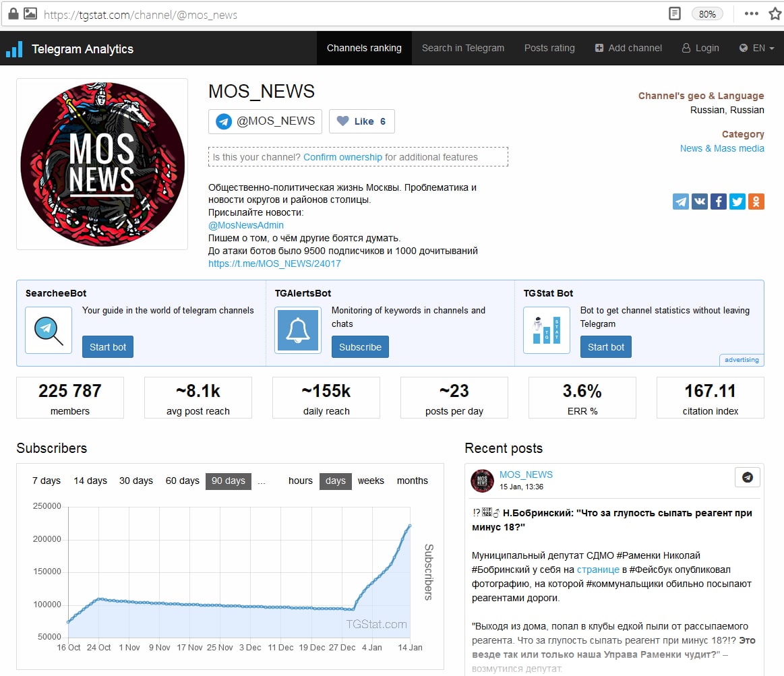Screen dimensions: 784x676
Task: Switch chart grouping to weeks
Action: (371, 481)
